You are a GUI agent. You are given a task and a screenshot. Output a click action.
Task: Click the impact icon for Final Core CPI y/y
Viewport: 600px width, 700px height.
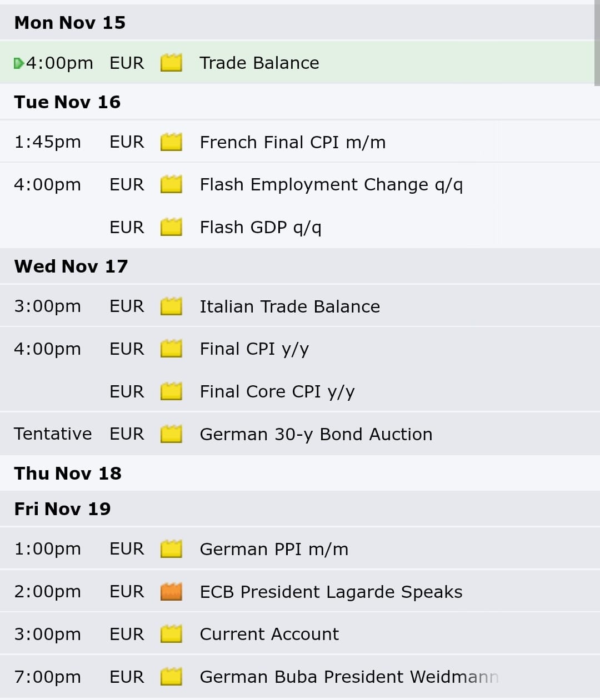click(171, 391)
